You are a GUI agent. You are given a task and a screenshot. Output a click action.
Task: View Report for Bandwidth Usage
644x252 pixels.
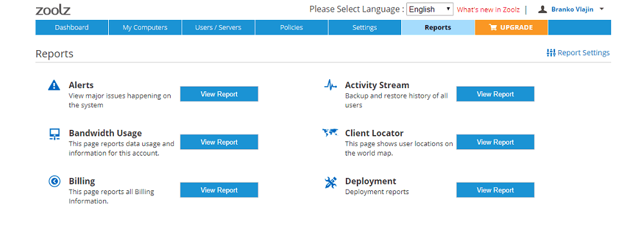tap(219, 142)
